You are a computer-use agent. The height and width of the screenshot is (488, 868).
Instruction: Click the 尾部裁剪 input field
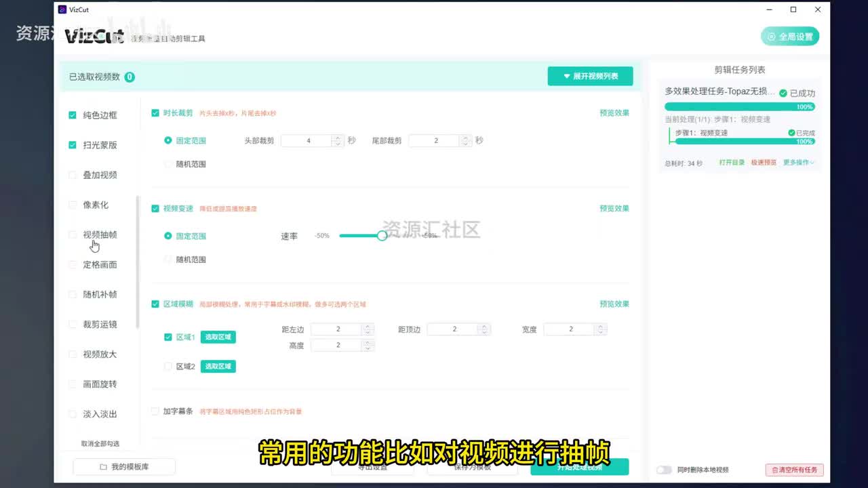coord(433,141)
